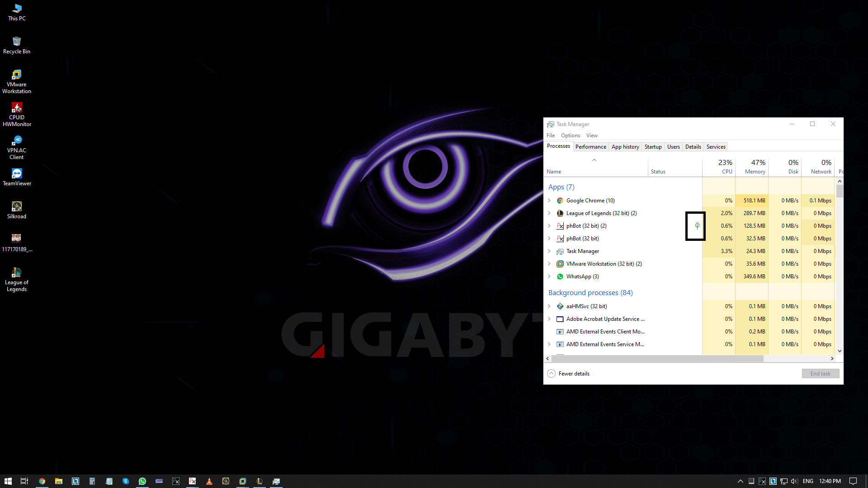Click the volume speaker tray icon
868x488 pixels.
click(x=794, y=481)
